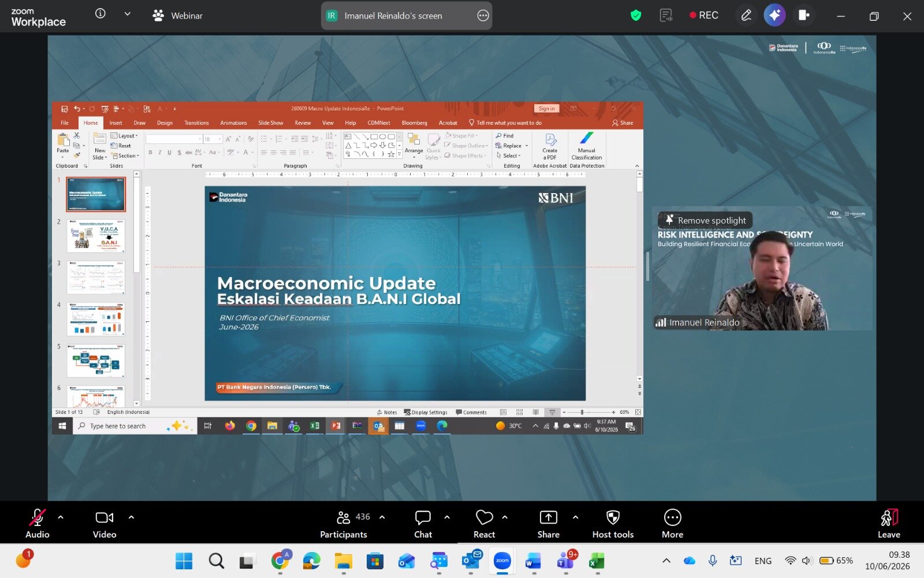Screen dimensions: 924x578
Task: Start screen sharing with Share button
Action: pyautogui.click(x=548, y=524)
